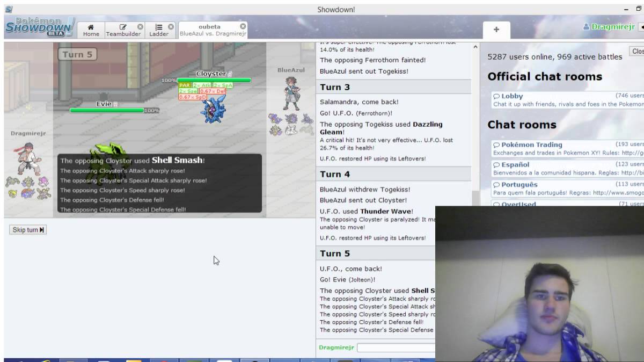Click the 0.67× Def drop badge
Viewport: 644px width, 362px height.
[x=213, y=91]
